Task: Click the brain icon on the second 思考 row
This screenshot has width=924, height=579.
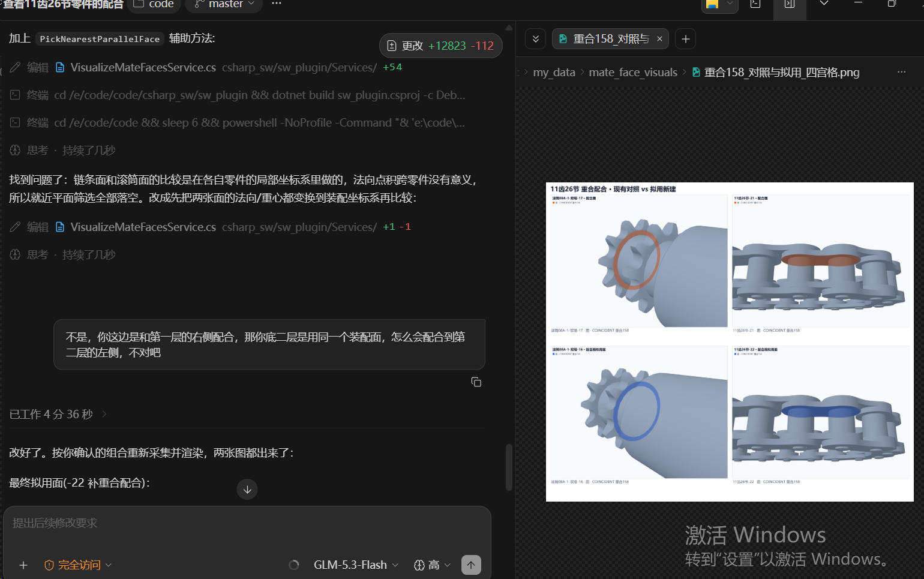Action: click(15, 254)
